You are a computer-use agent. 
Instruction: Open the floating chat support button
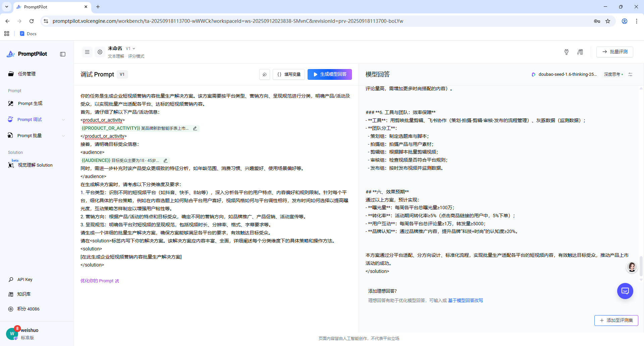pyautogui.click(x=625, y=291)
